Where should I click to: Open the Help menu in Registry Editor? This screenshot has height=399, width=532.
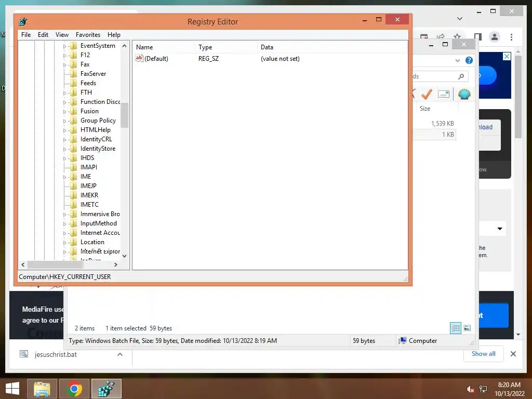(x=114, y=35)
